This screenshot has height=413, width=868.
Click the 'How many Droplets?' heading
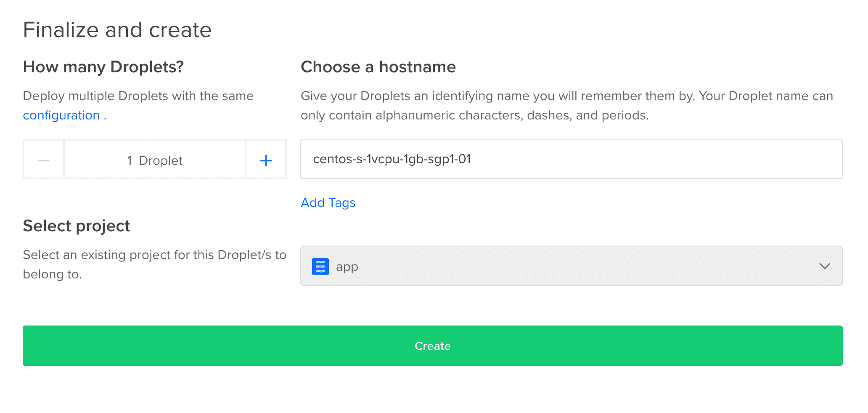click(x=103, y=67)
